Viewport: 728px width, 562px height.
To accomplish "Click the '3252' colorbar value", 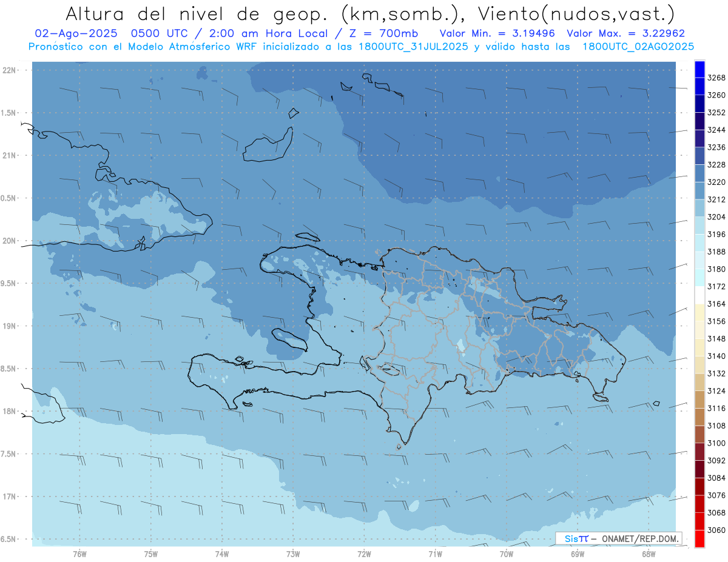I will pos(716,113).
